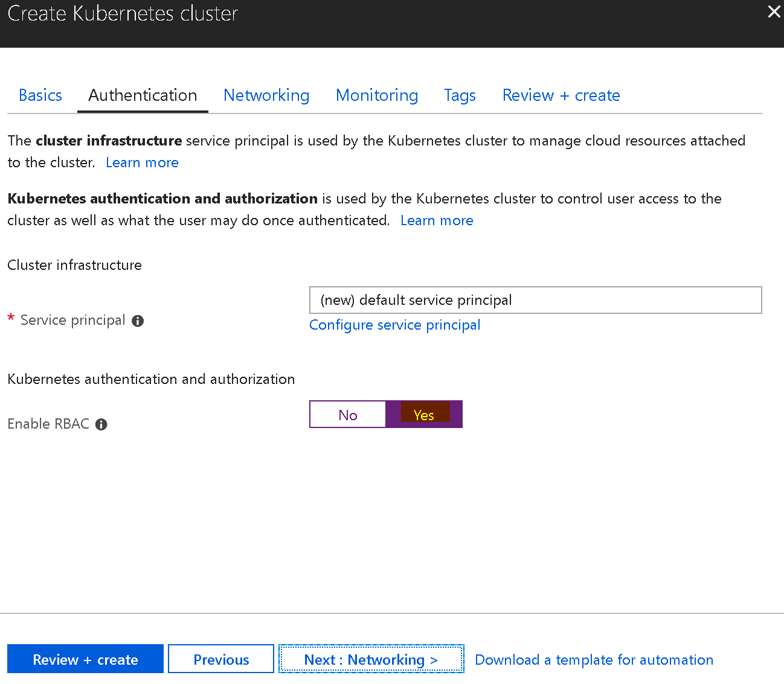Close the Create Kubernetes cluster pane
The width and height of the screenshot is (784, 684).
pos(774,12)
